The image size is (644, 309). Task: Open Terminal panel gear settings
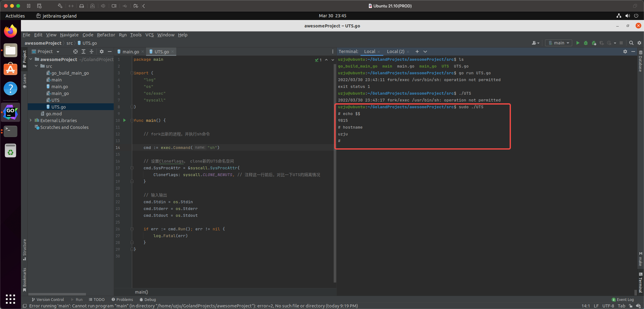(625, 51)
